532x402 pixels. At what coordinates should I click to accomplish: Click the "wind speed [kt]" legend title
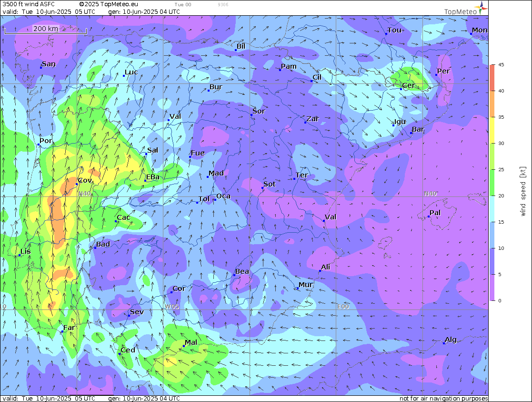523,191
